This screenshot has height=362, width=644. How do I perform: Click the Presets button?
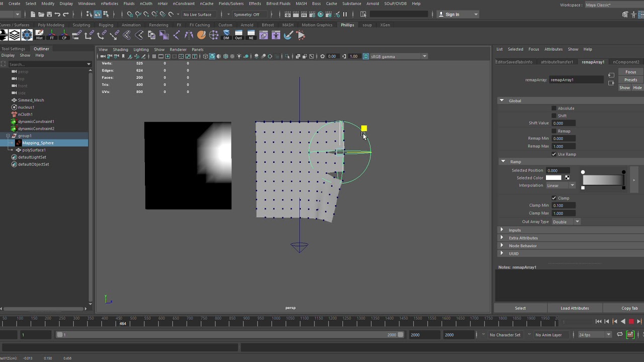(630, 79)
